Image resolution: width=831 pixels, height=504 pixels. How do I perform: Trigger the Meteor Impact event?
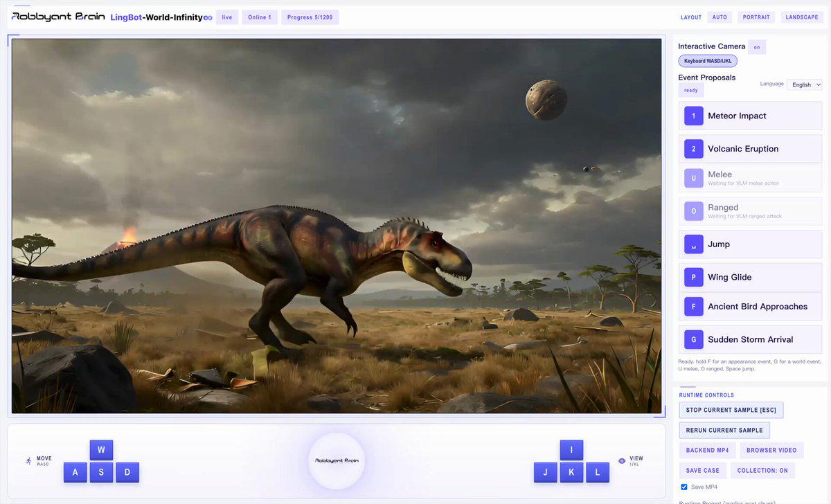751,116
